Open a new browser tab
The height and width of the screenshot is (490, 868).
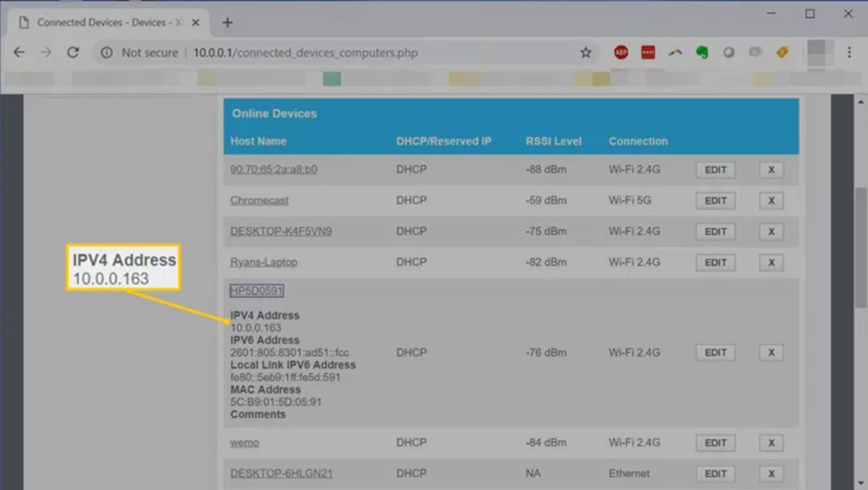pos(227,22)
